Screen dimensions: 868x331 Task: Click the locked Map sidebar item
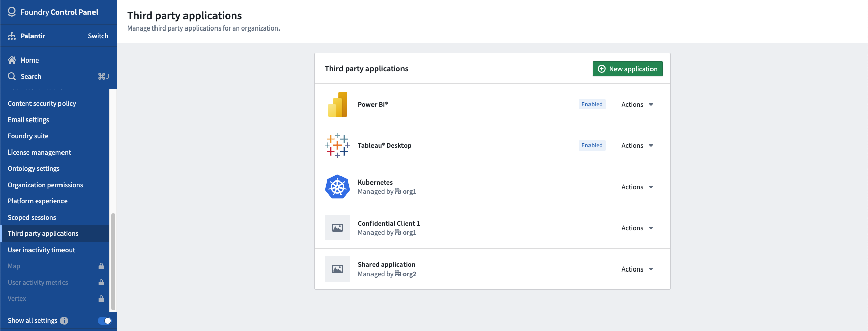click(x=54, y=266)
